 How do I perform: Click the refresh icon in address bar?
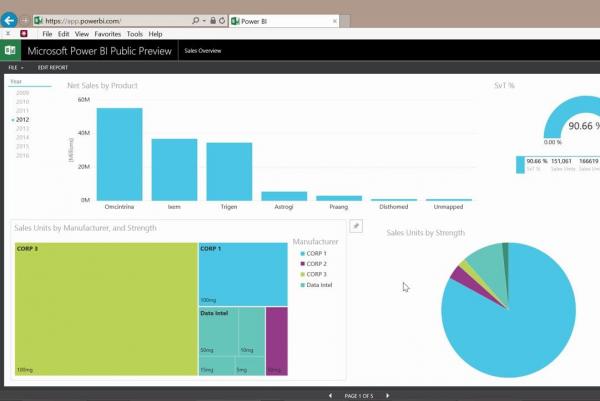tap(222, 20)
